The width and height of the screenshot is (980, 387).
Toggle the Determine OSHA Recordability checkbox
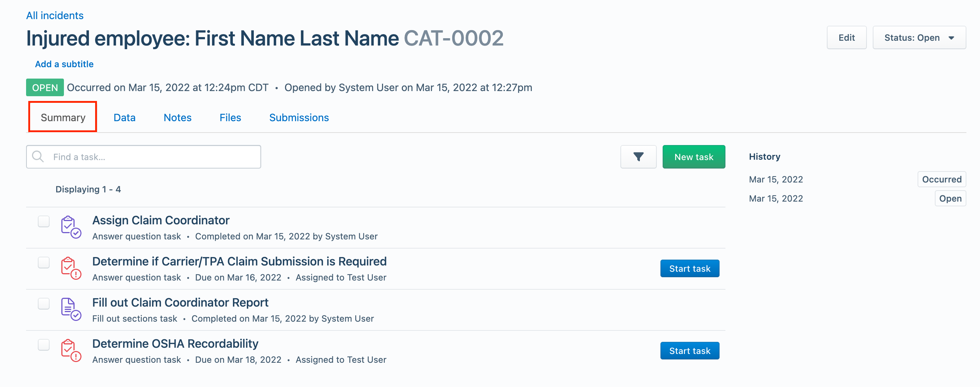point(44,344)
